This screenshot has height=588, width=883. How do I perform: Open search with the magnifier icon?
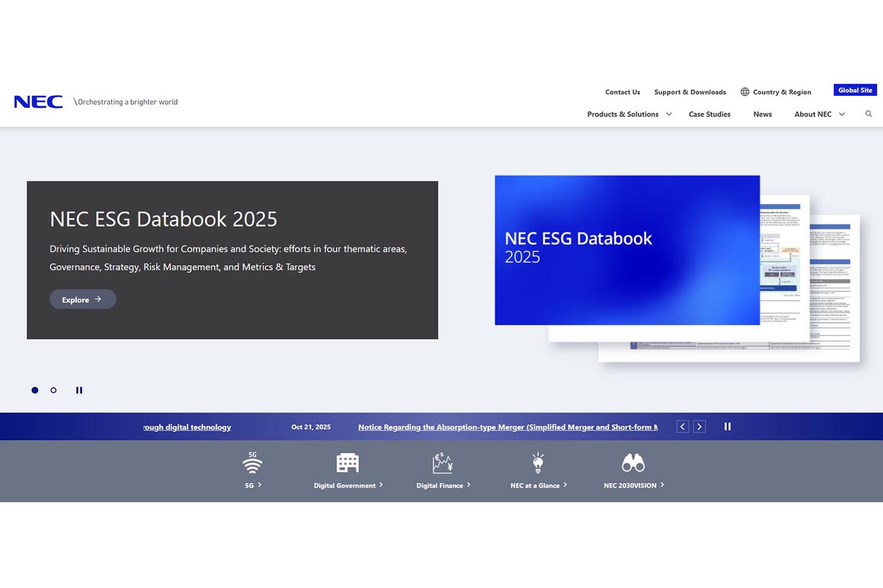pos(868,114)
